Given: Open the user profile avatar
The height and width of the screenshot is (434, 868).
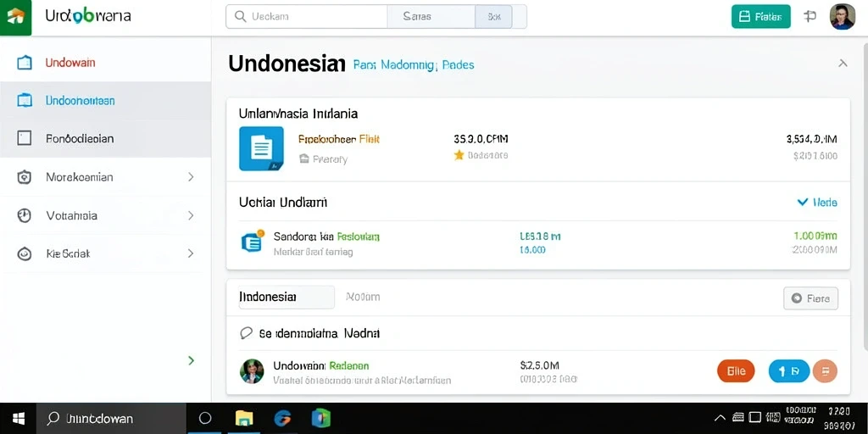Looking at the screenshot, I should (x=842, y=17).
